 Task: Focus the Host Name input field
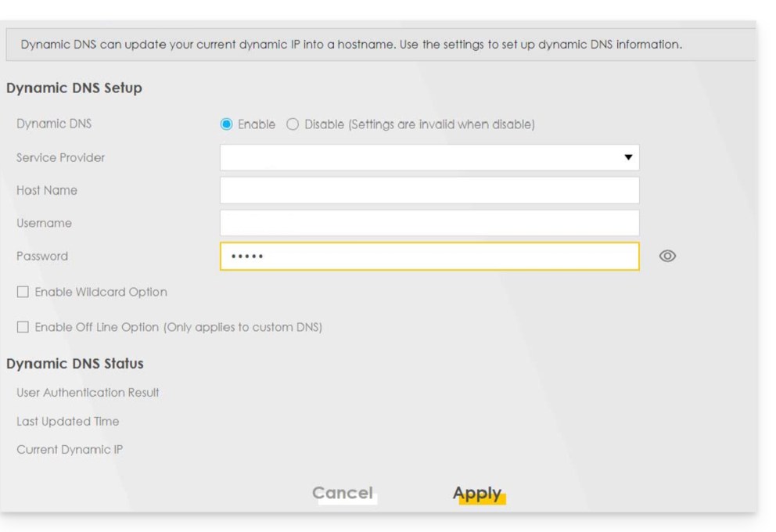pyautogui.click(x=429, y=190)
